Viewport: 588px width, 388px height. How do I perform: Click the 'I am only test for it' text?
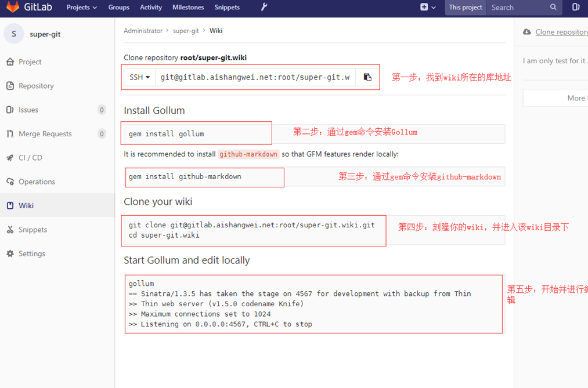pos(555,61)
